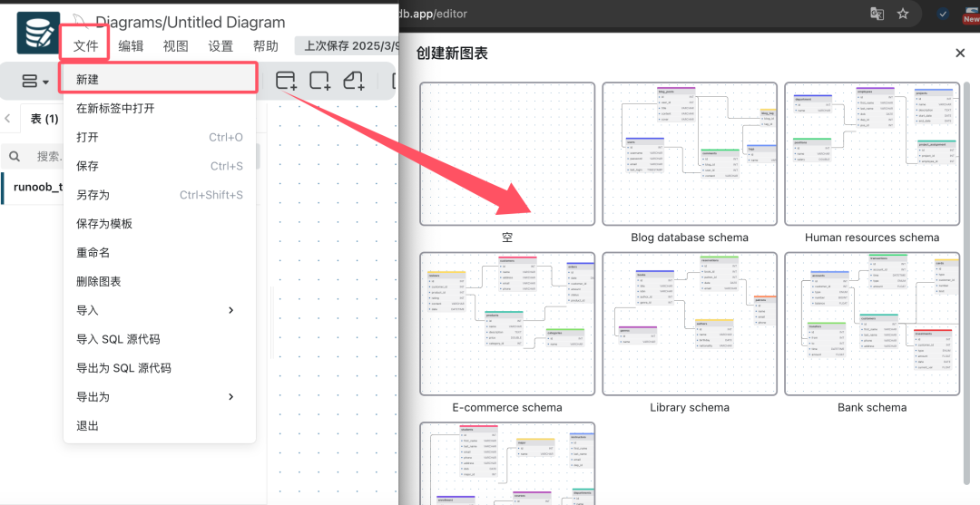Select 导入 SQL 源代码 menu entry
Image resolution: width=980 pixels, height=505 pixels.
(118, 339)
